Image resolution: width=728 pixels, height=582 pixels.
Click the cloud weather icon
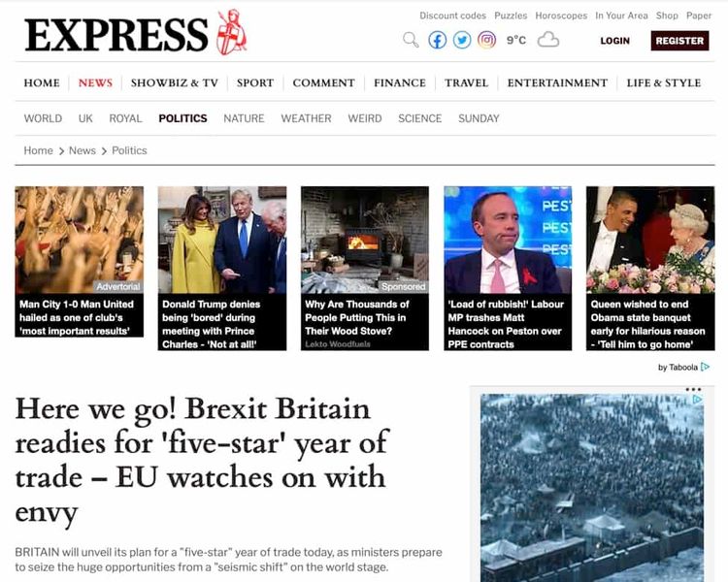tap(547, 40)
